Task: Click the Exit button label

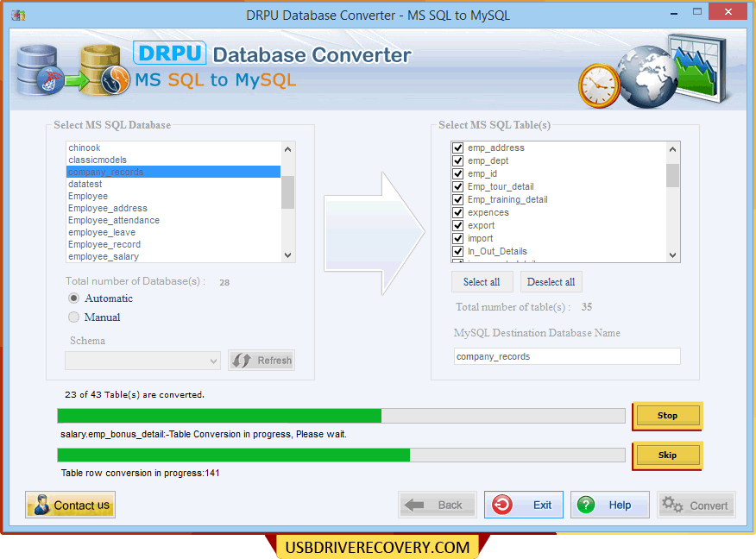Action: click(542, 505)
